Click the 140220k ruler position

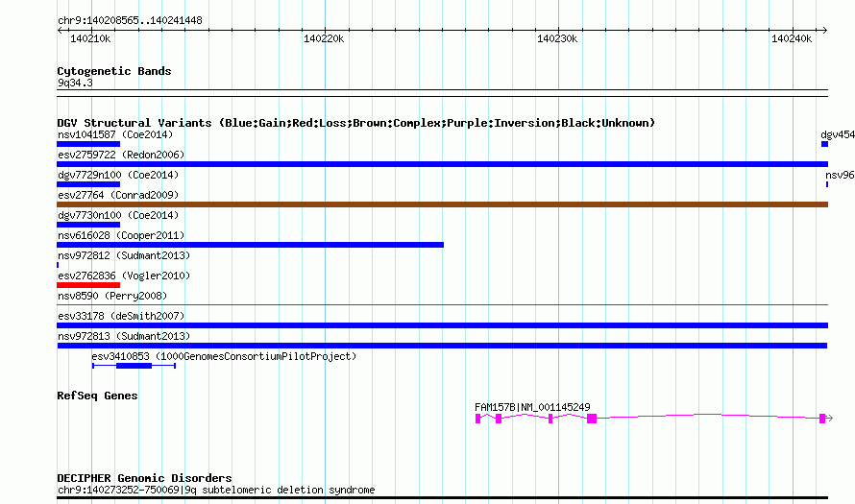[324, 38]
